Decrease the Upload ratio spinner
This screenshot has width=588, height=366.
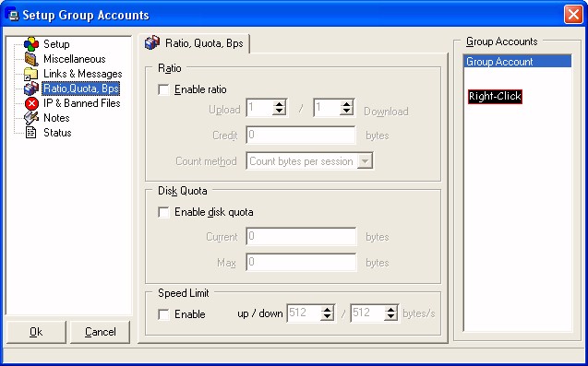click(x=279, y=112)
